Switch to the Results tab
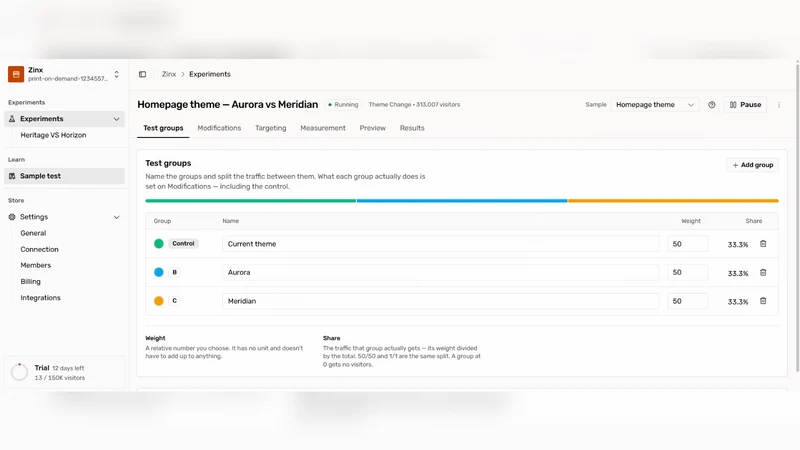The width and height of the screenshot is (800, 450). click(x=412, y=128)
